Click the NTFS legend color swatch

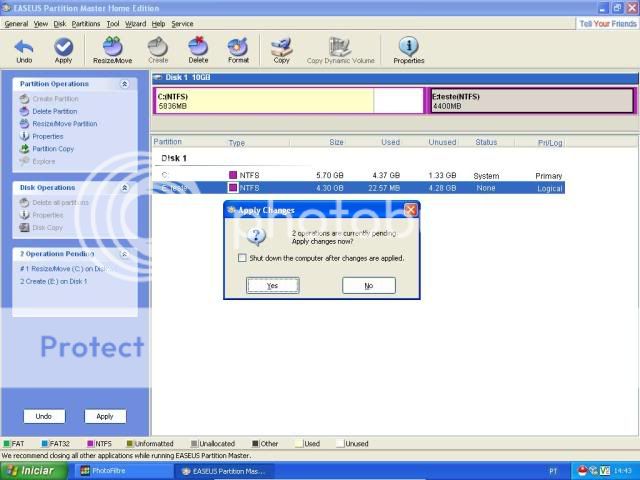pyautogui.click(x=91, y=444)
